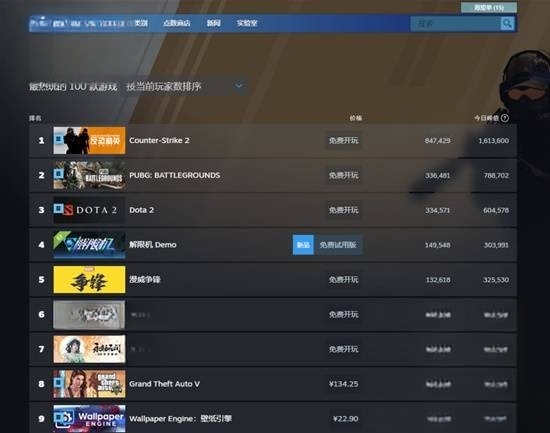Open the PUBG: BATTLEGROUNDS title link
Viewport: 550px width, 433px height.
coord(175,175)
